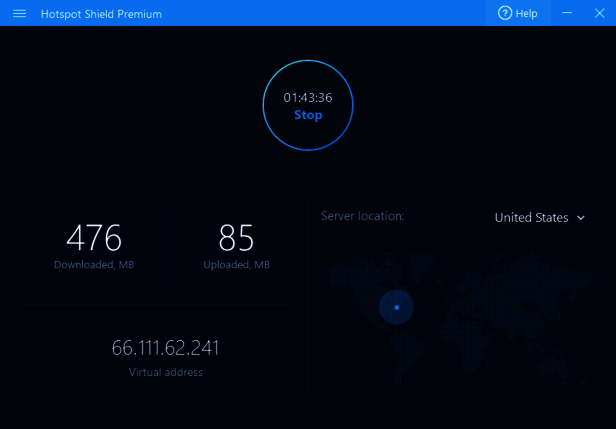Click the server location dot on map

click(x=397, y=307)
